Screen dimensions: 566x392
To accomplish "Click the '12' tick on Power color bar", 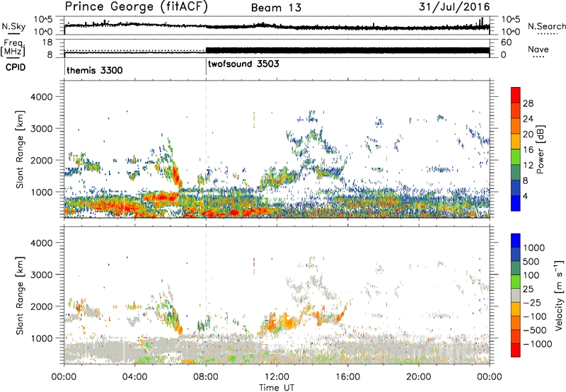I will [x=528, y=166].
